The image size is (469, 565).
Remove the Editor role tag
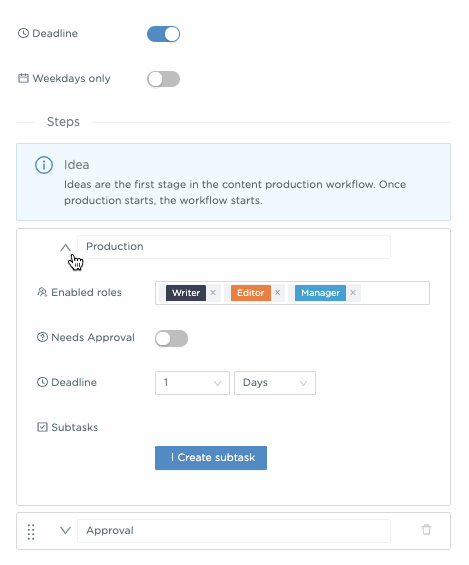[277, 293]
